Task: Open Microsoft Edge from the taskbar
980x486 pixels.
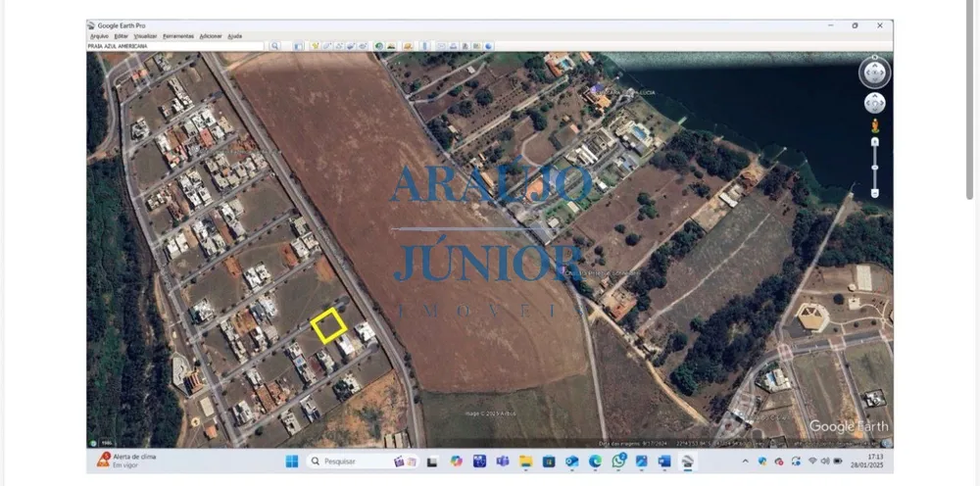Action: click(x=595, y=461)
